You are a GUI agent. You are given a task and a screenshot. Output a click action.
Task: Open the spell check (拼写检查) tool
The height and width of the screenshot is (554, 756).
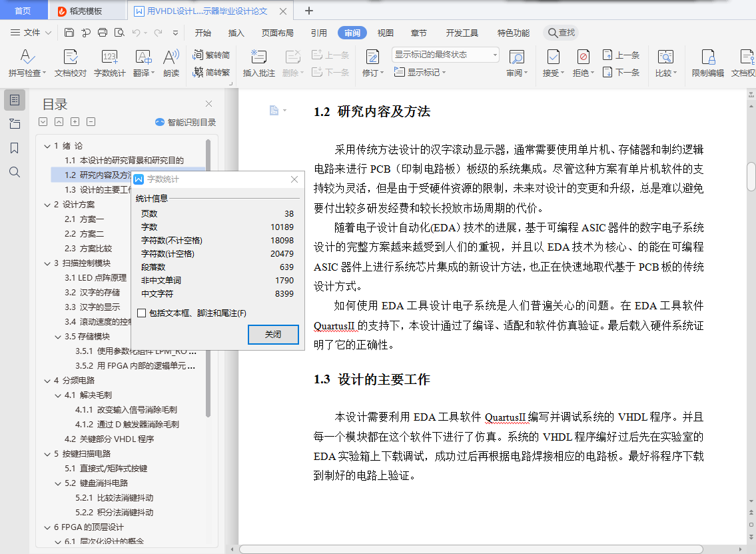click(x=27, y=63)
